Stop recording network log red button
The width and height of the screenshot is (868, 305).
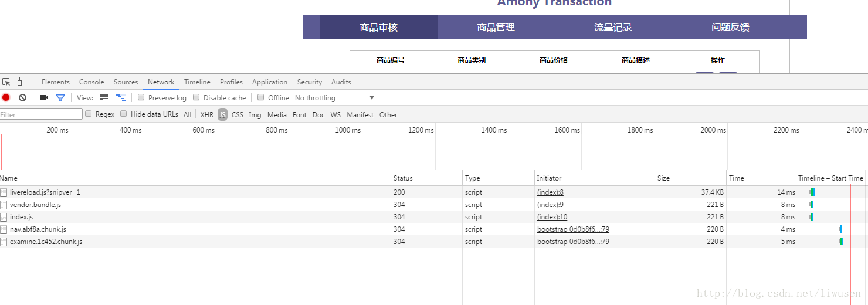coord(6,97)
